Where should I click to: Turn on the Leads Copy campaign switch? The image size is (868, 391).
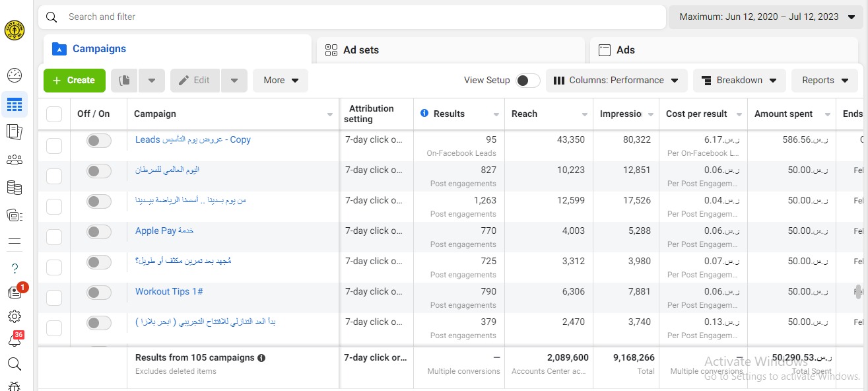point(99,141)
